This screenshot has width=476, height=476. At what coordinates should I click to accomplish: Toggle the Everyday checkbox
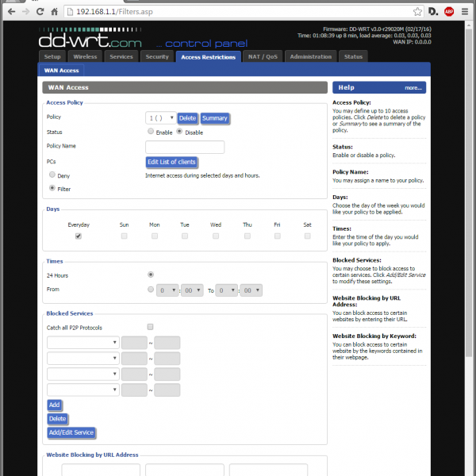pos(78,236)
